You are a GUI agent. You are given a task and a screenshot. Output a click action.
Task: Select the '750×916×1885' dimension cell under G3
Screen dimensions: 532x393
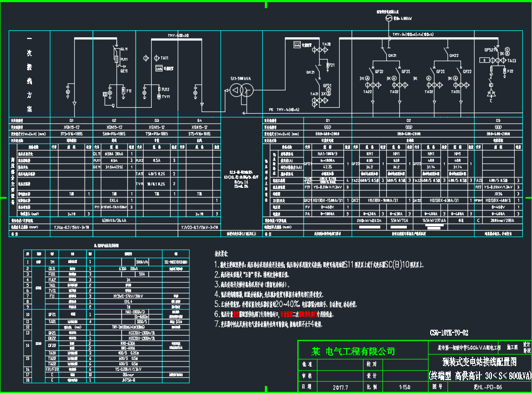tap(157, 134)
